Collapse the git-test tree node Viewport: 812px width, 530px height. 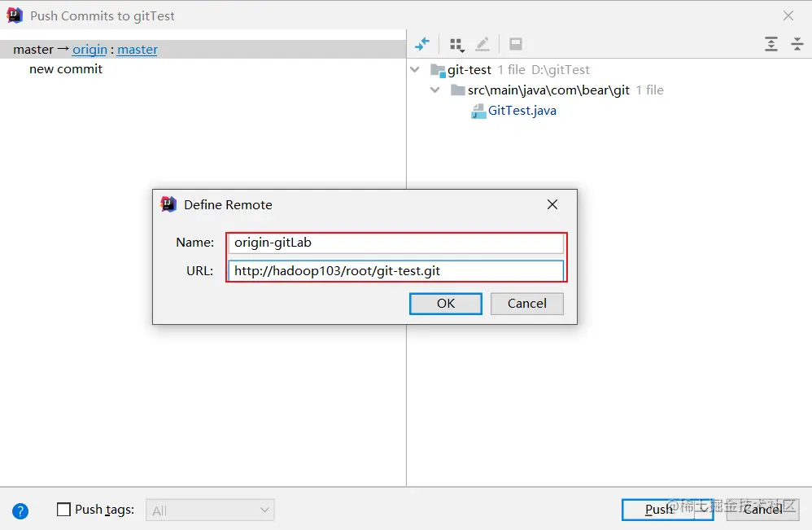point(415,69)
